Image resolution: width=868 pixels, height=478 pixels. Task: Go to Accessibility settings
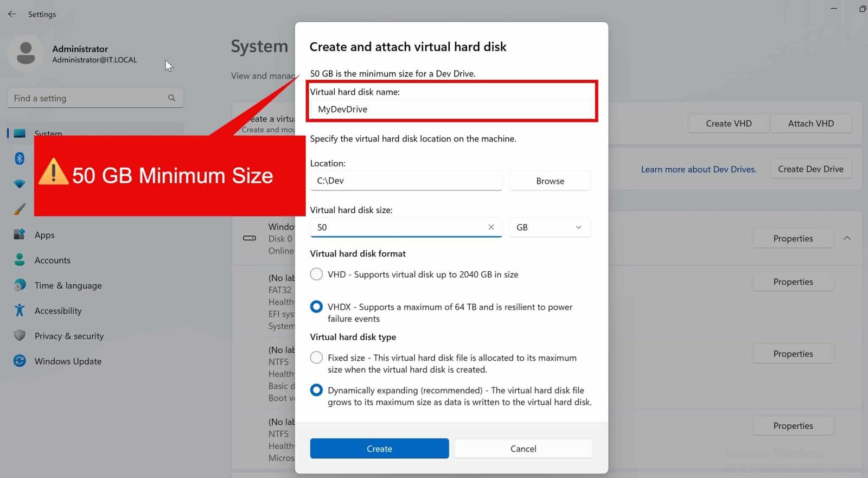[58, 310]
